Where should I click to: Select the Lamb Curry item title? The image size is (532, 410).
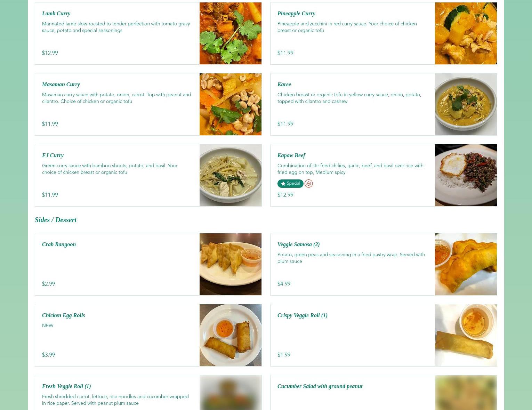pyautogui.click(x=56, y=13)
